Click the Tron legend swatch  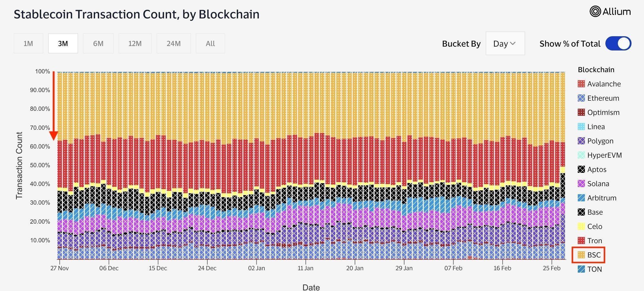pos(582,241)
